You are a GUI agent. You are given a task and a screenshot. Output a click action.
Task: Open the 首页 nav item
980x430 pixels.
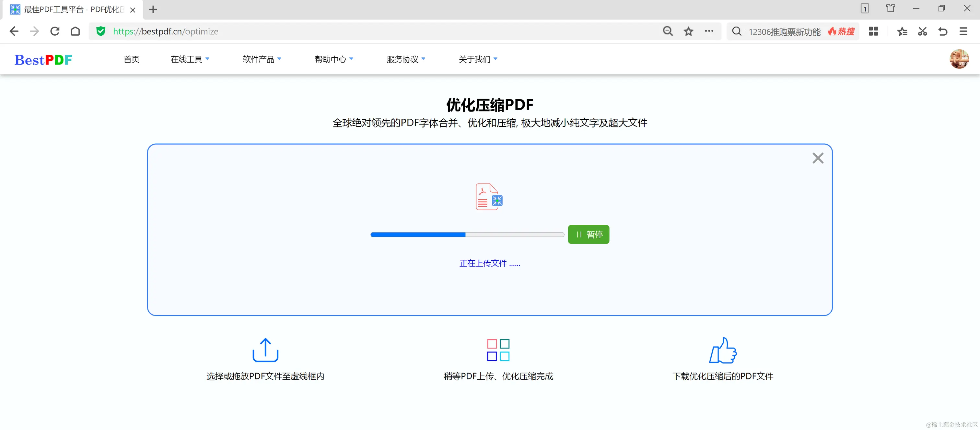[131, 59]
